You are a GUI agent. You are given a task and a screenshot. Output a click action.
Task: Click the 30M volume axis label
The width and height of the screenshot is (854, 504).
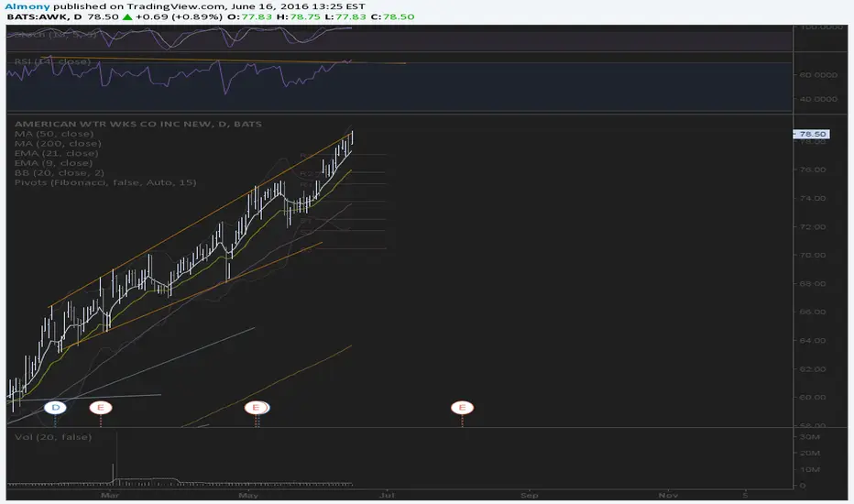coord(810,437)
